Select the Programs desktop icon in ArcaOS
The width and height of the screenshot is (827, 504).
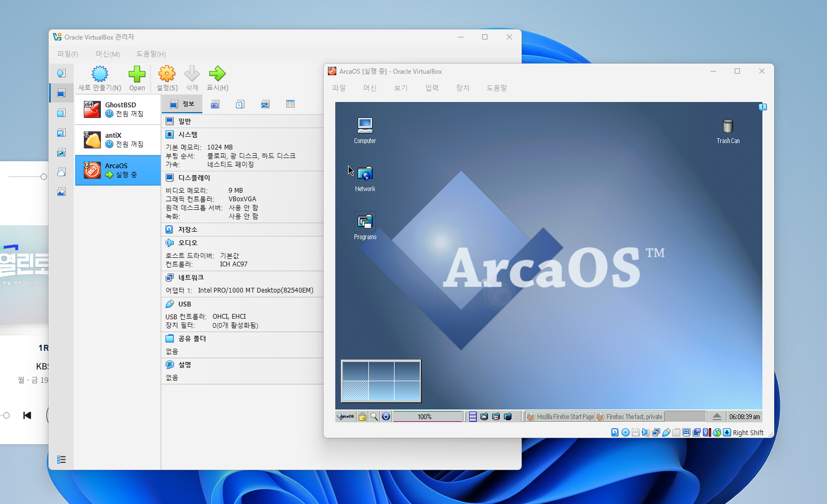pyautogui.click(x=365, y=227)
